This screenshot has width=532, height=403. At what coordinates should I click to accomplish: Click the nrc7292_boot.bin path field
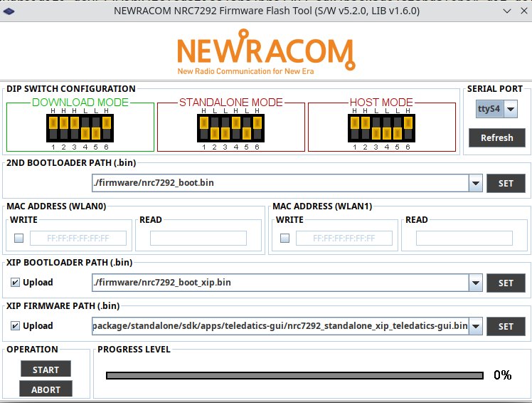(280, 183)
